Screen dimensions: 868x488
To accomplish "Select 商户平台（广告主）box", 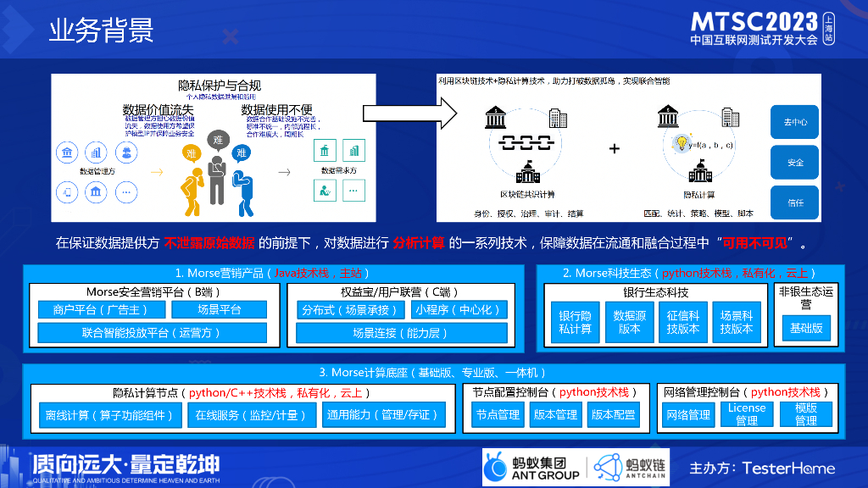I will tap(102, 310).
